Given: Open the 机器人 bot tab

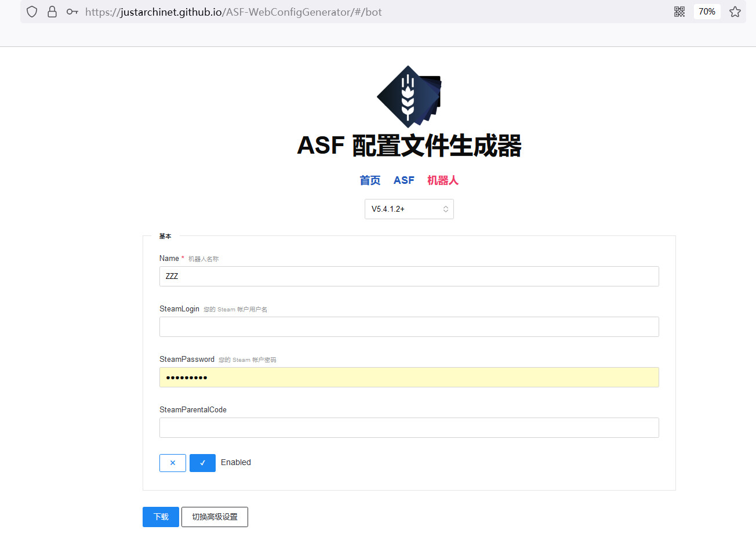Looking at the screenshot, I should click(x=443, y=180).
